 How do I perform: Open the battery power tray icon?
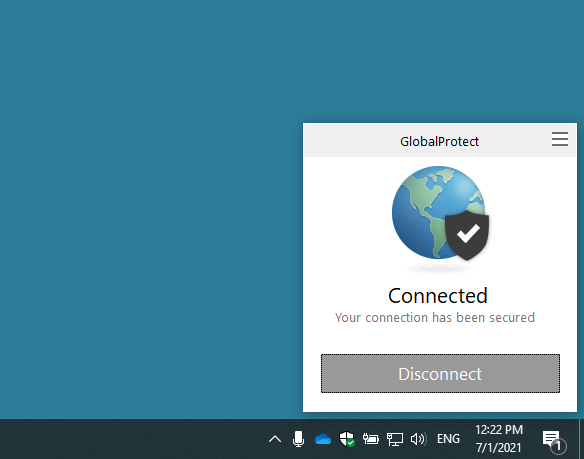tap(371, 439)
